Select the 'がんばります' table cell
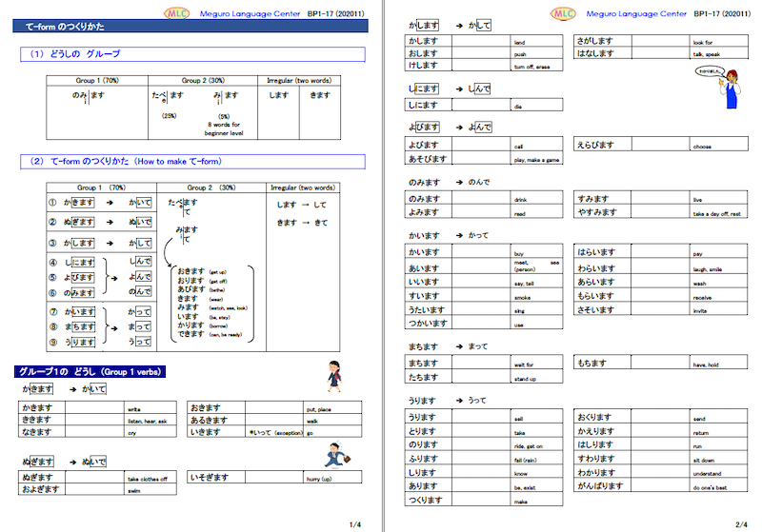The width and height of the screenshot is (762, 532). [x=602, y=484]
